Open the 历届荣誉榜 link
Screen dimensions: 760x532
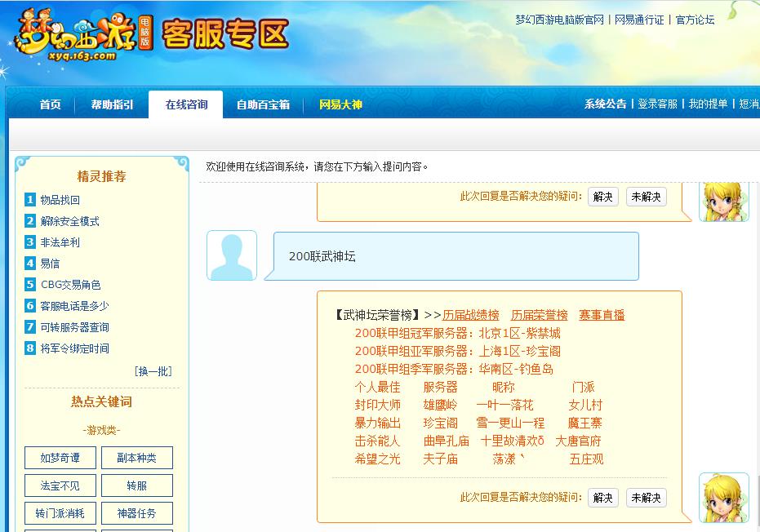click(x=539, y=315)
